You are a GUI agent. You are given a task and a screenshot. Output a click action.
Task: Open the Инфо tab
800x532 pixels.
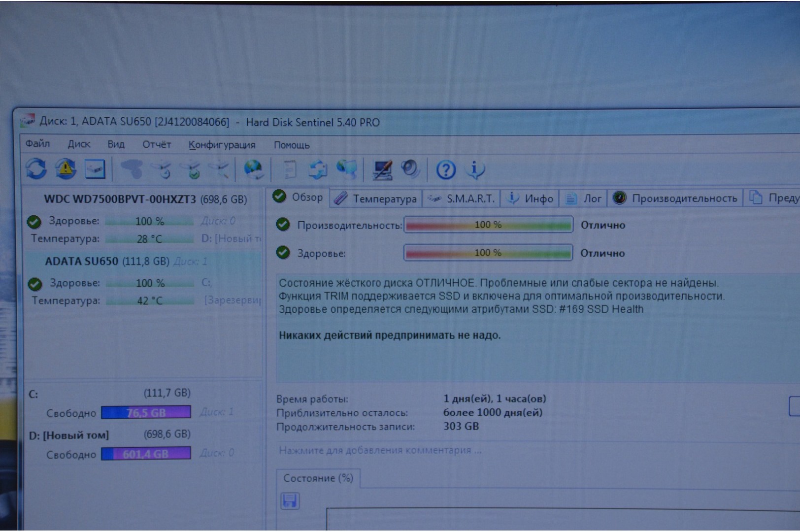pos(531,199)
